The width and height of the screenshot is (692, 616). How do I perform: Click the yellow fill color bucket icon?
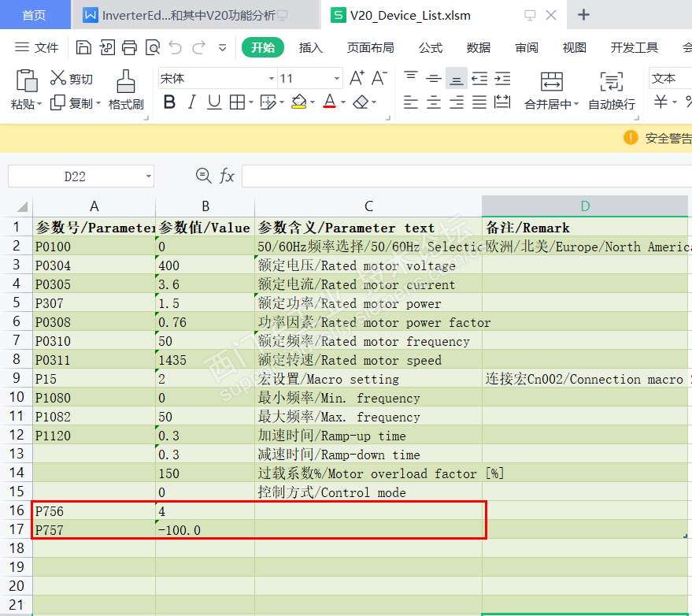(x=298, y=102)
